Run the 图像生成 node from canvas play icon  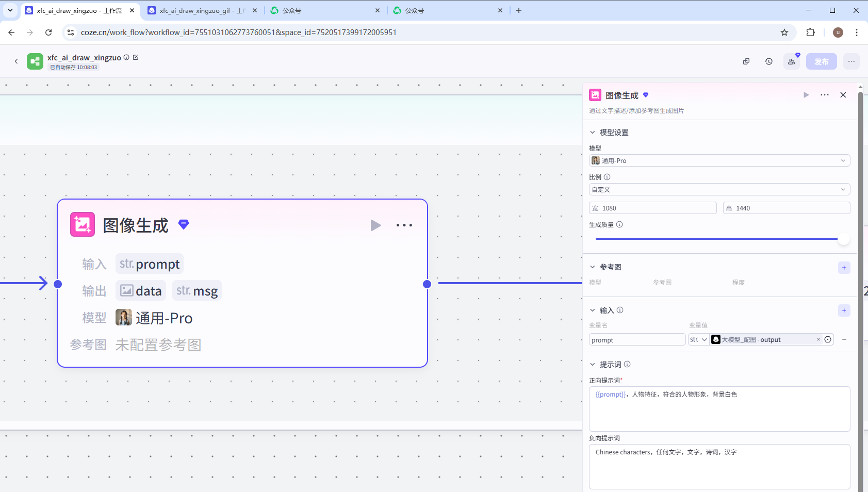pyautogui.click(x=375, y=225)
